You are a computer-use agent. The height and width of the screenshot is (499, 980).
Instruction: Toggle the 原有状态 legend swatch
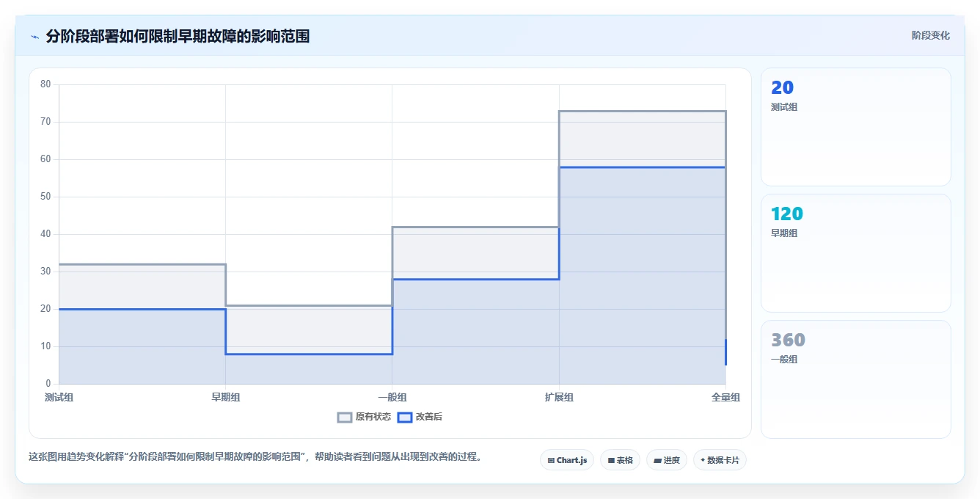click(345, 417)
